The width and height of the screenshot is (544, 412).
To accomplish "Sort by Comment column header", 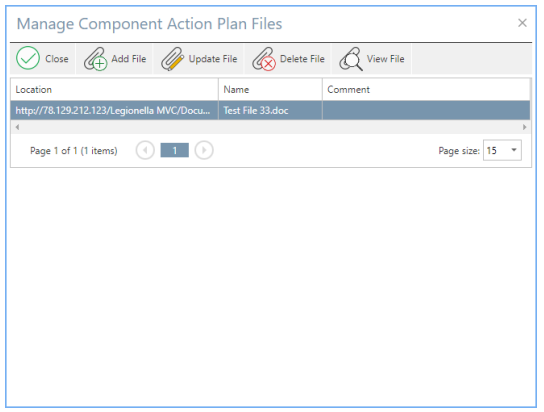I will pos(426,89).
